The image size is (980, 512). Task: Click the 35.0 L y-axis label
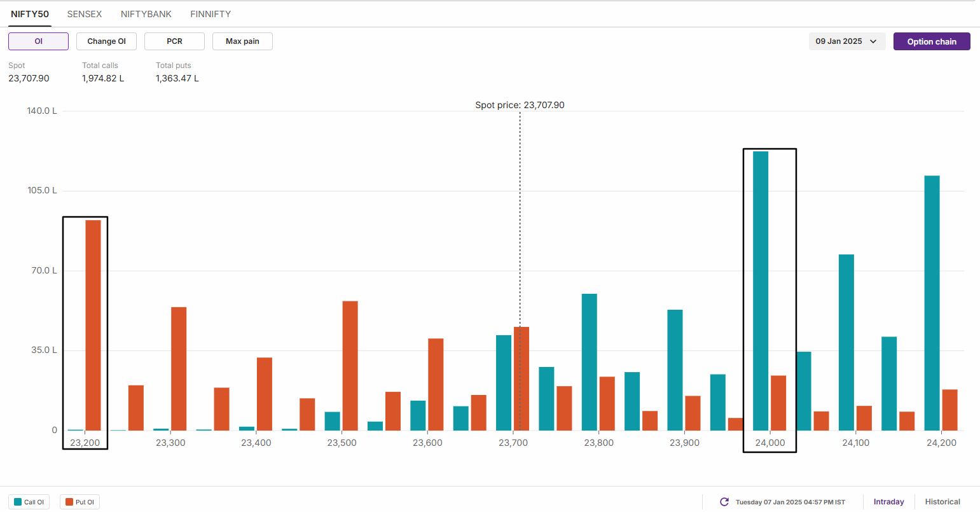pos(44,350)
